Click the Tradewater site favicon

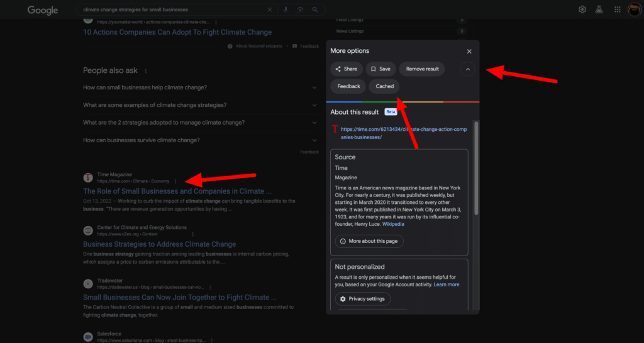click(x=88, y=284)
